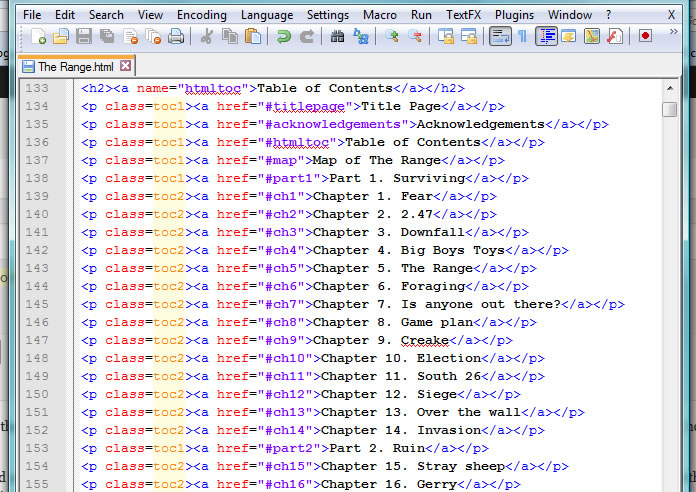Click the Open file folder icon

[x=61, y=37]
